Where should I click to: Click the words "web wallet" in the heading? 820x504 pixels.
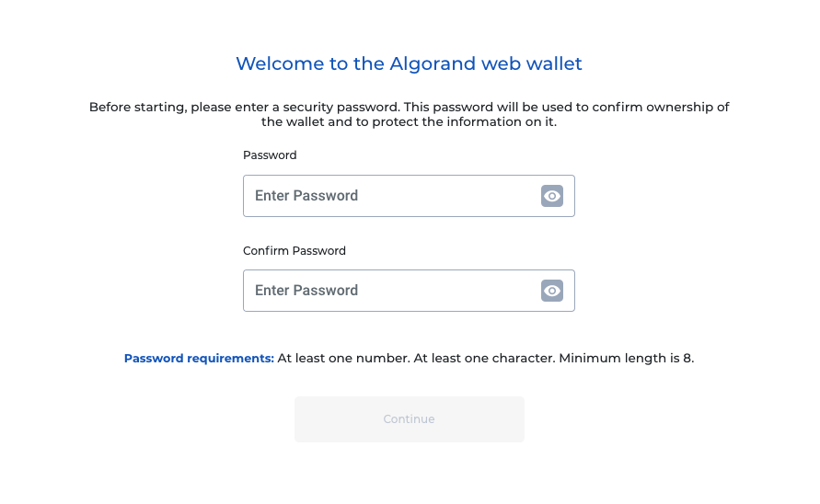(x=537, y=64)
